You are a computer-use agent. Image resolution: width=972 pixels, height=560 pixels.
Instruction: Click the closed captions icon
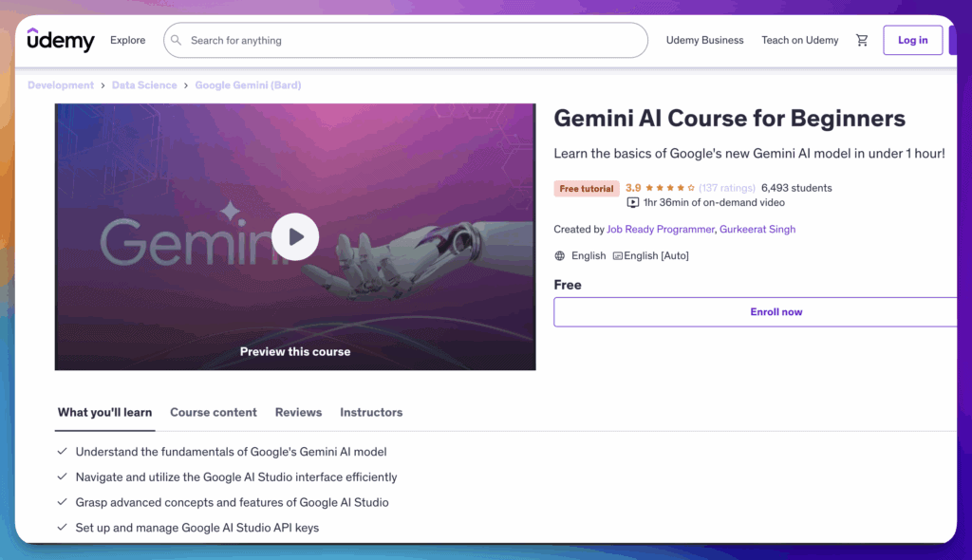point(617,255)
